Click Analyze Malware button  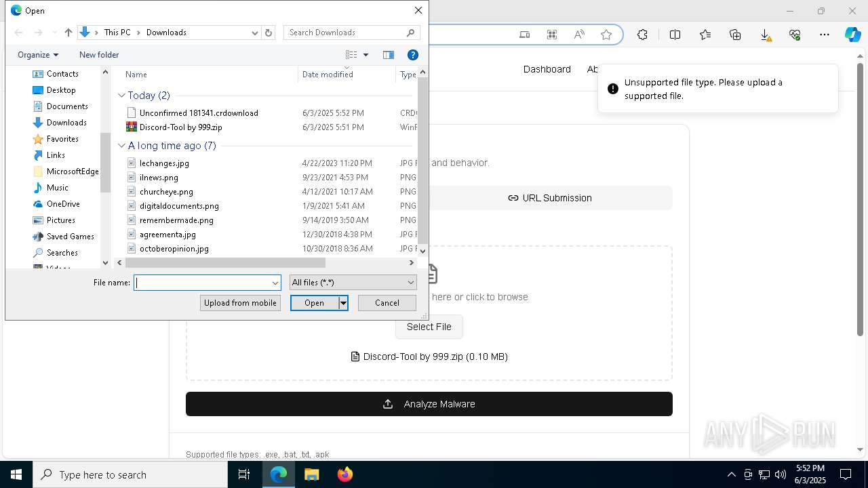(x=429, y=404)
